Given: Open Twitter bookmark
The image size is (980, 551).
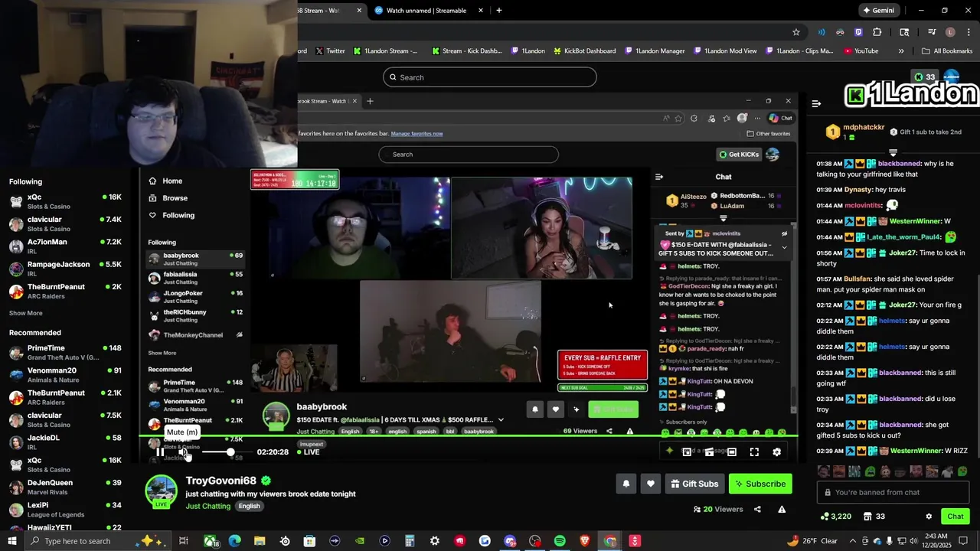Looking at the screenshot, I should pos(328,51).
